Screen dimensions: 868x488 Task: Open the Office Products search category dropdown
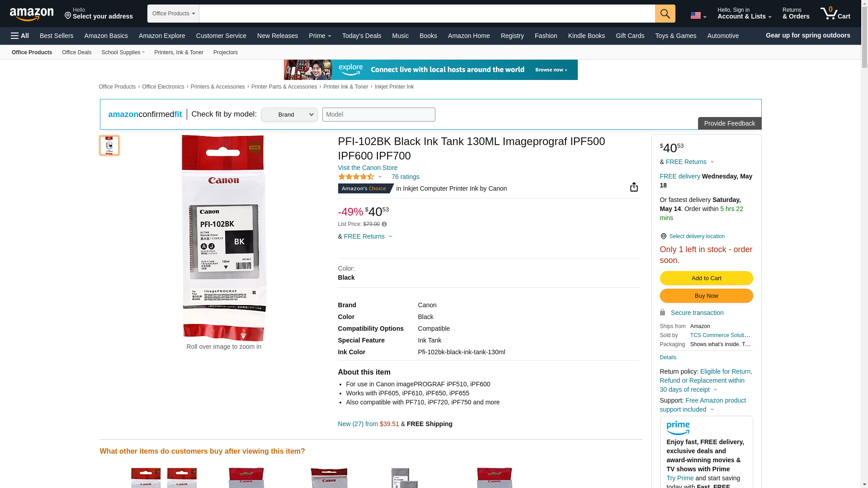click(x=173, y=14)
